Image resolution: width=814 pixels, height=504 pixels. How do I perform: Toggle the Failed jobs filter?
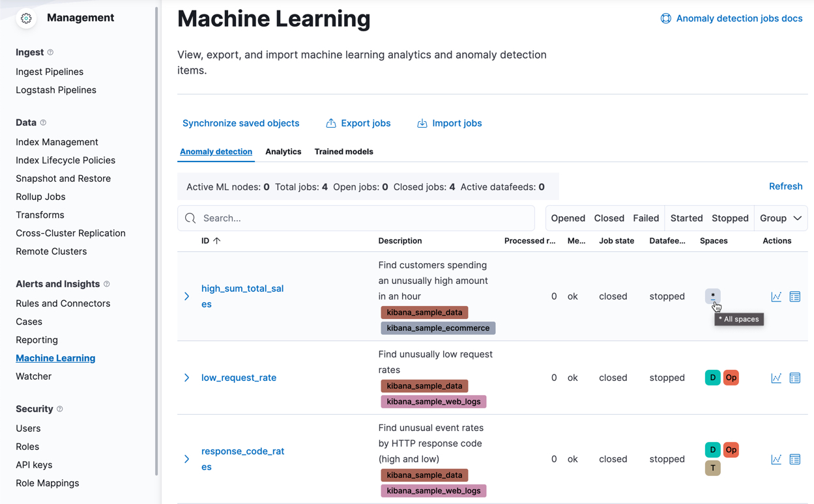tap(646, 217)
